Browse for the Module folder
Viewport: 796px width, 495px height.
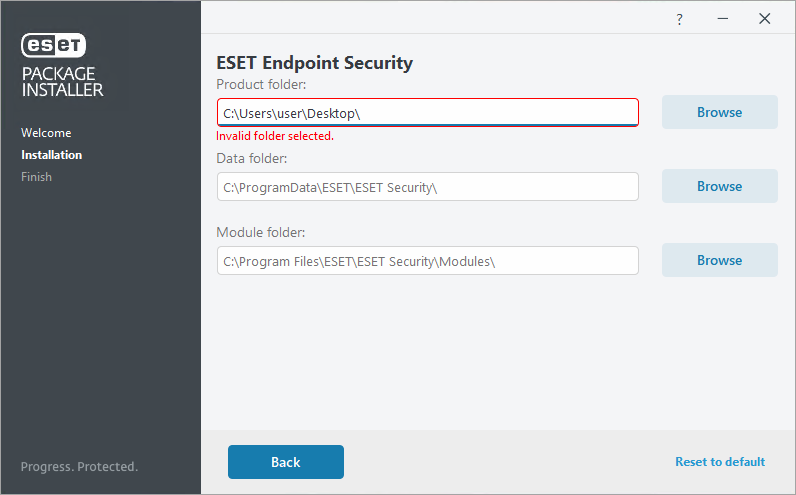point(719,260)
